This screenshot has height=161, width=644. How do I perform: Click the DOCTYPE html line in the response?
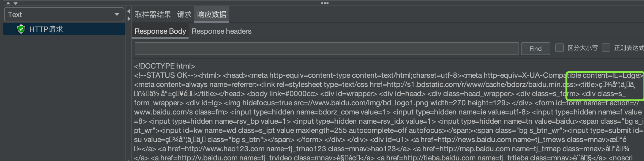(x=164, y=66)
